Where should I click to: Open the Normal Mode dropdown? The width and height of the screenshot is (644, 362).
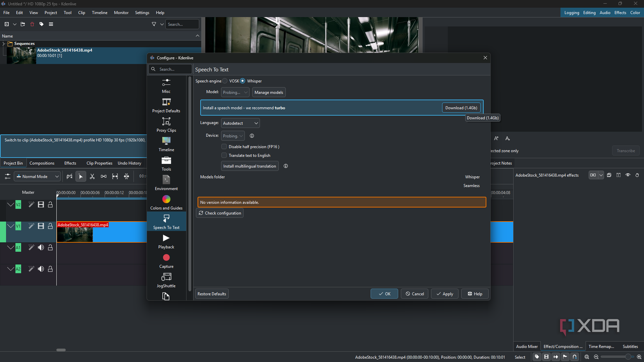[x=37, y=176]
